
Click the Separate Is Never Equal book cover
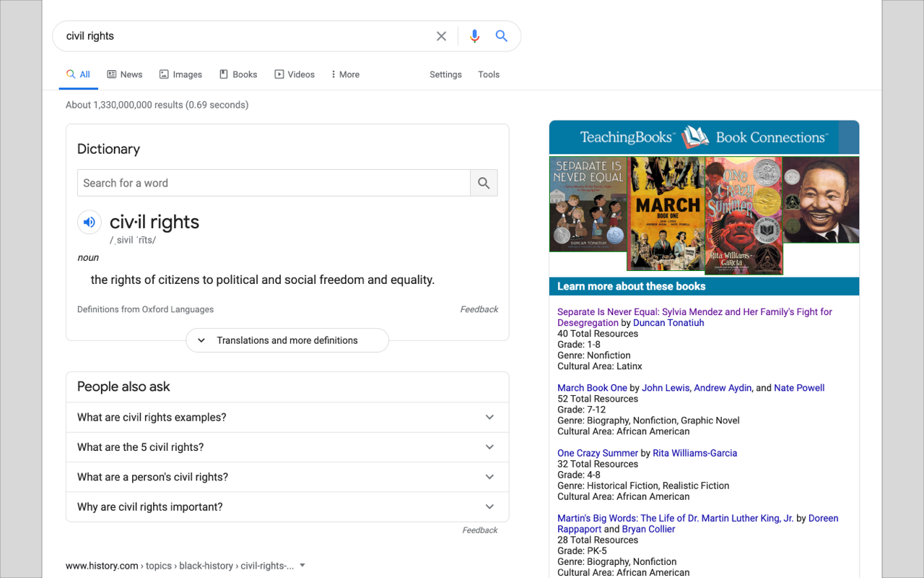pyautogui.click(x=588, y=204)
